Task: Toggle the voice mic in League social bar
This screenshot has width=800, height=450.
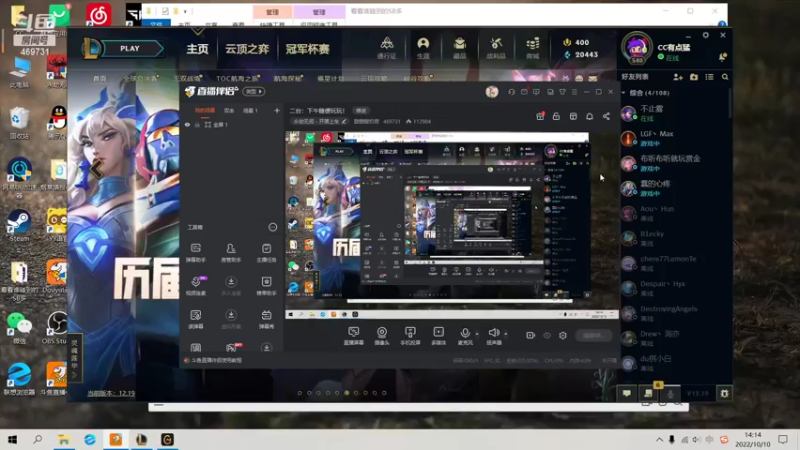Action: (670, 393)
